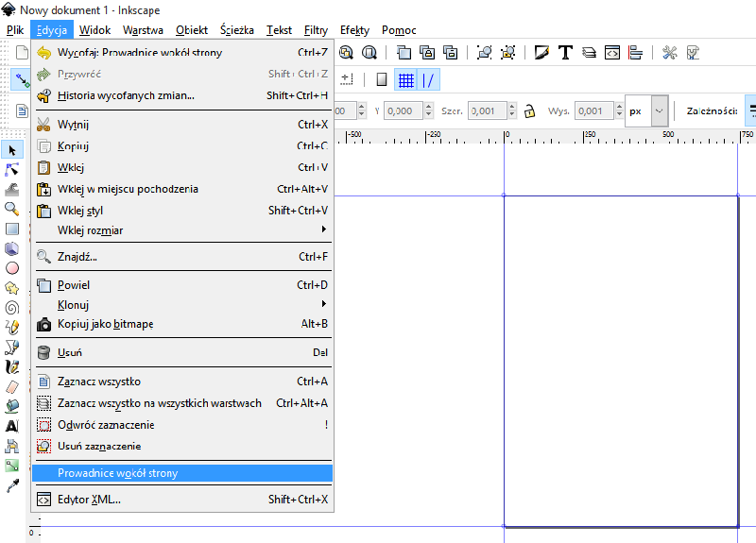Choose Znajdź from the menu
This screenshot has width=756, height=543.
(182, 256)
